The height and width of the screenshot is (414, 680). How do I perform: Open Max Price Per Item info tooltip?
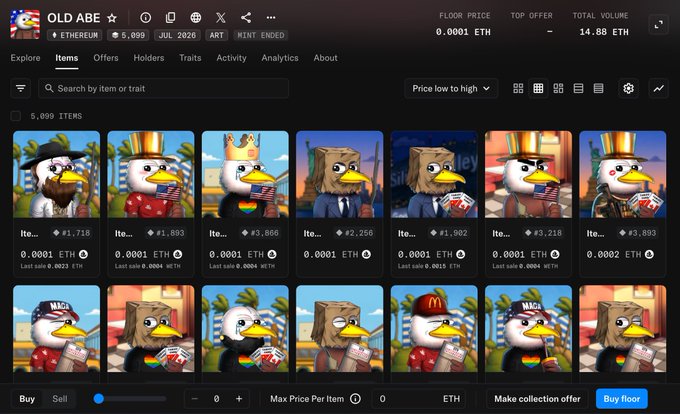pyautogui.click(x=355, y=399)
